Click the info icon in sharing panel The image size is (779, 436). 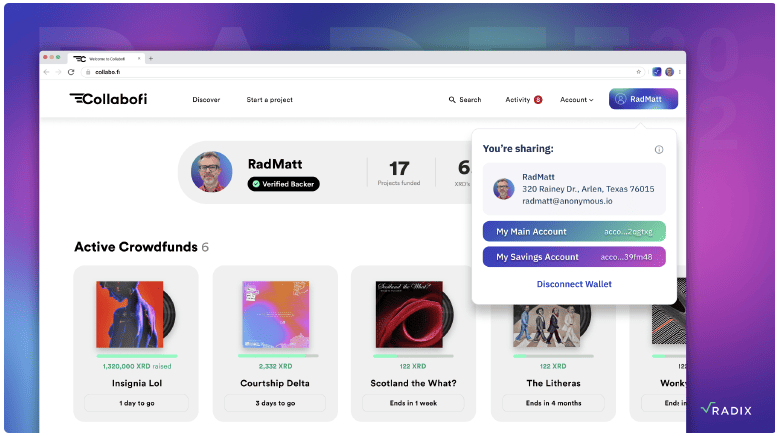point(658,149)
